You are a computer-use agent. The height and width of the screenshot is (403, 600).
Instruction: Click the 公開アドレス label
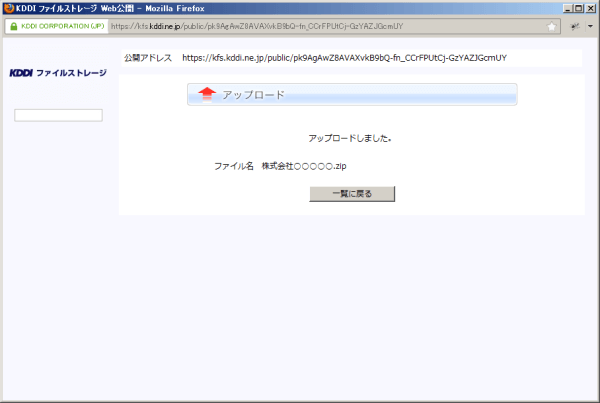tap(147, 58)
